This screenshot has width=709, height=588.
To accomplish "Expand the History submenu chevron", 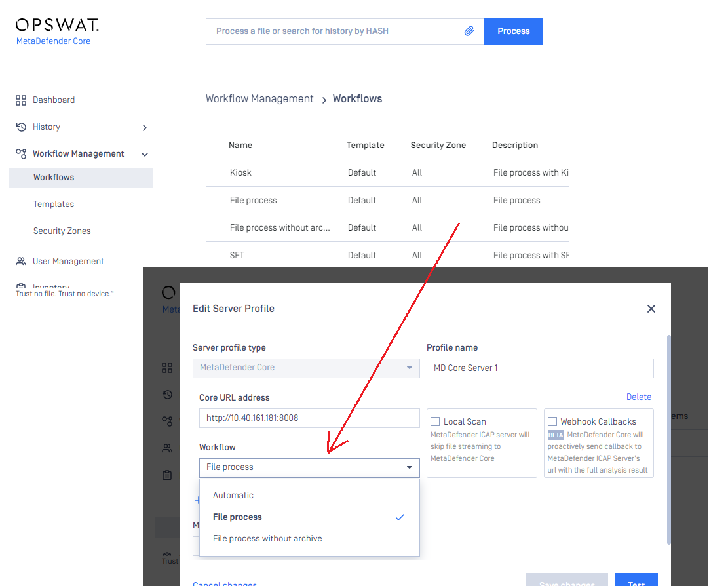I will click(145, 128).
